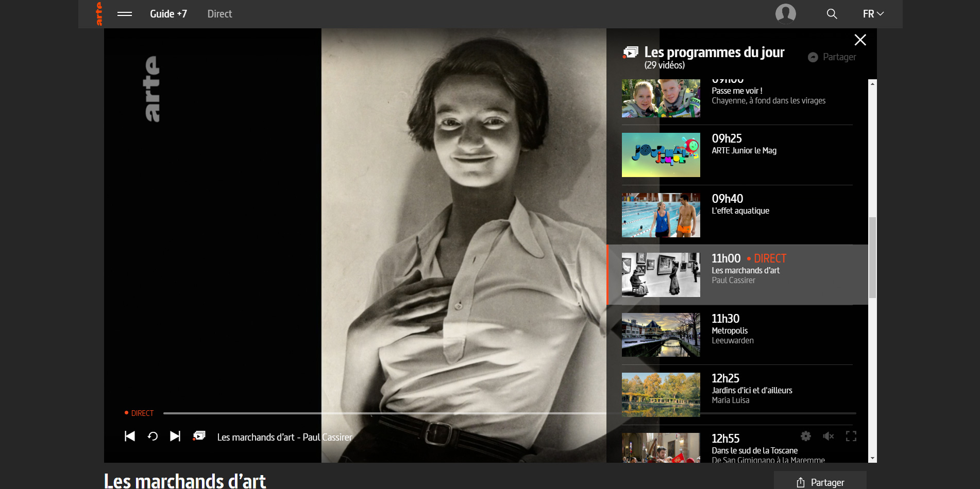This screenshot has height=489, width=980.
Task: Click the (29 vidéos) count text
Action: click(665, 65)
